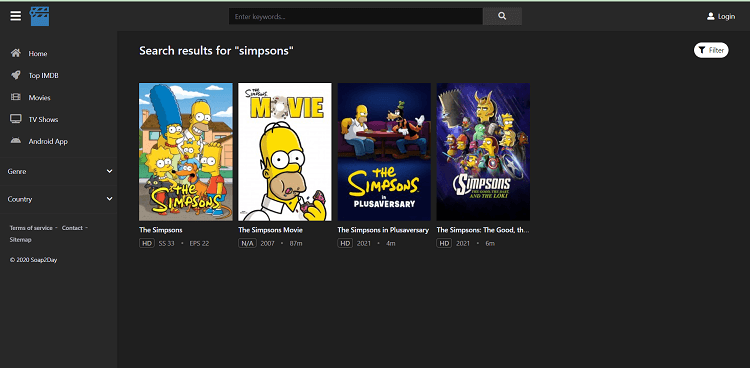Open Movies sidebar item

[x=39, y=98]
